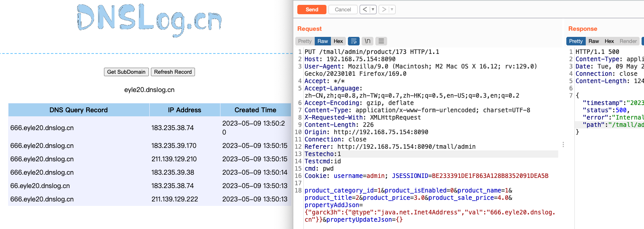Click the Testcmd:id header line
This screenshot has height=229, width=644.
click(323, 161)
